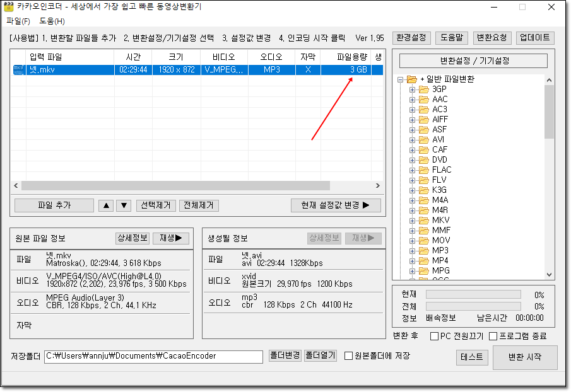
Task: Click the 도움말 button
Action: [x=452, y=38]
